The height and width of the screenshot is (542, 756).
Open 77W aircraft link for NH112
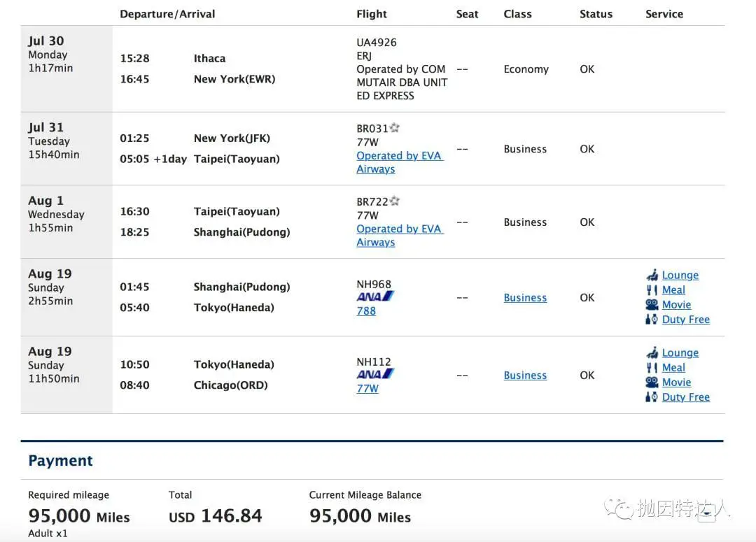(367, 388)
